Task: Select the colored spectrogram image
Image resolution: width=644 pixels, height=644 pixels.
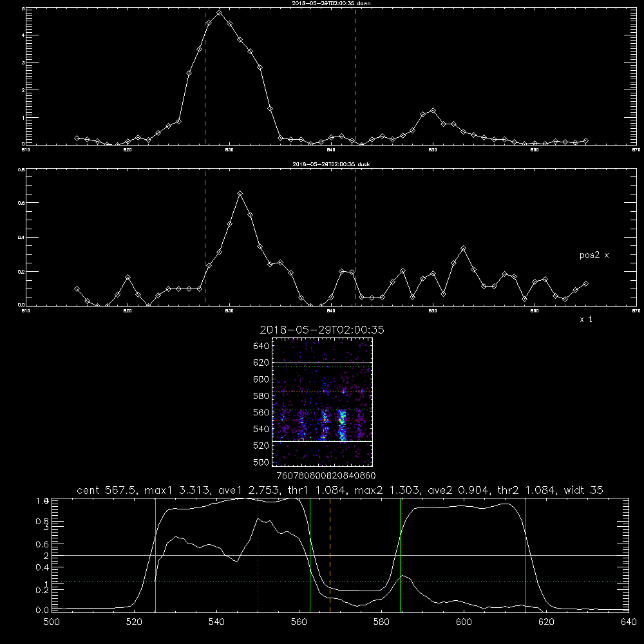Action: click(322, 402)
